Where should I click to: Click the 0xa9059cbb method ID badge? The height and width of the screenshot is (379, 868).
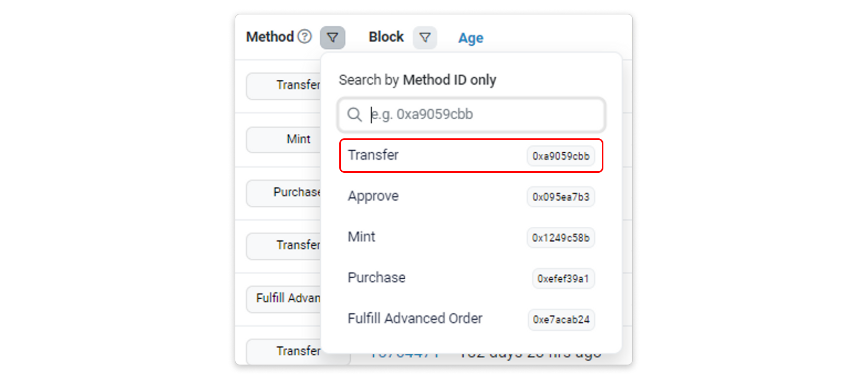coord(561,156)
